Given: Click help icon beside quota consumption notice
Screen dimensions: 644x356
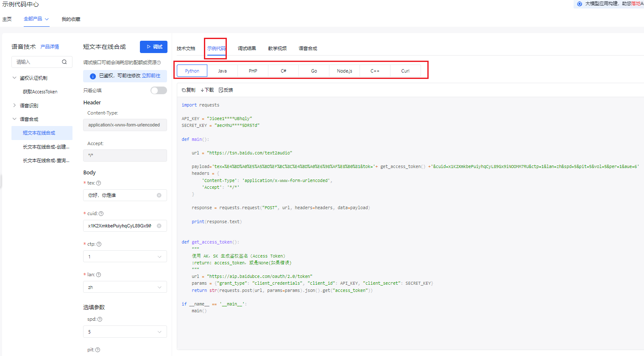Looking at the screenshot, I should 159,63.
